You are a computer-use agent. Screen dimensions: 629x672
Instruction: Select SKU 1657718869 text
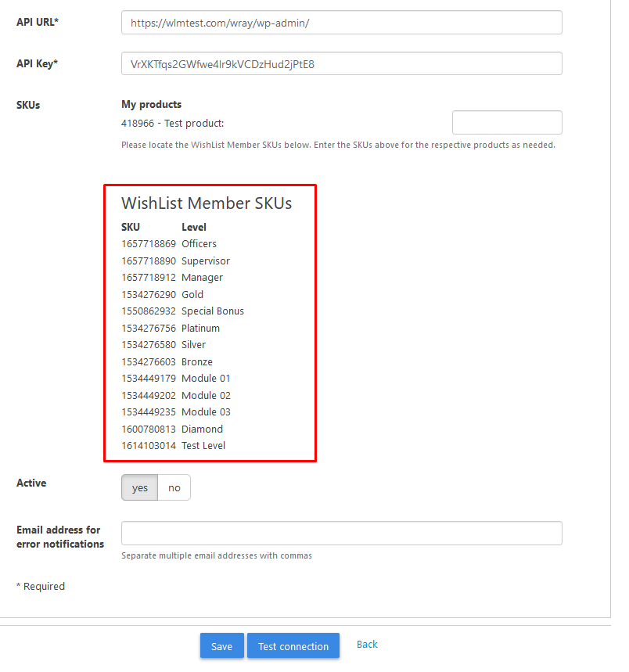pyautogui.click(x=149, y=244)
